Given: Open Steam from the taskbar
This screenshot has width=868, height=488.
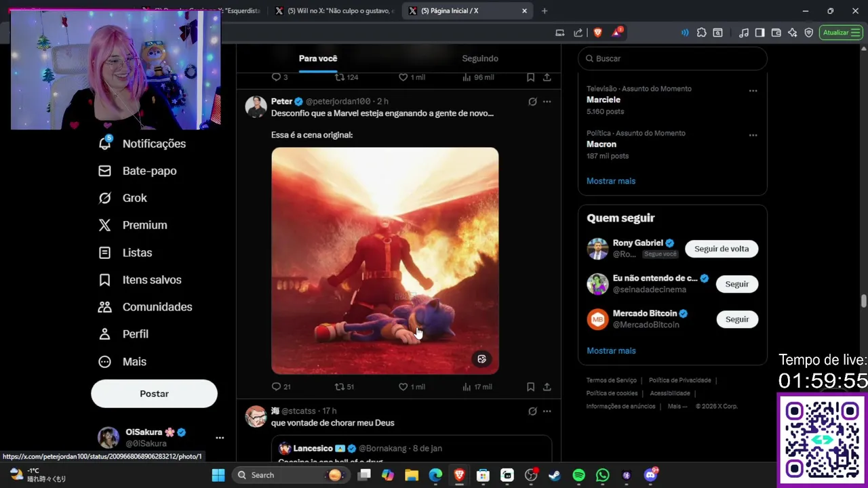Looking at the screenshot, I should (555, 475).
